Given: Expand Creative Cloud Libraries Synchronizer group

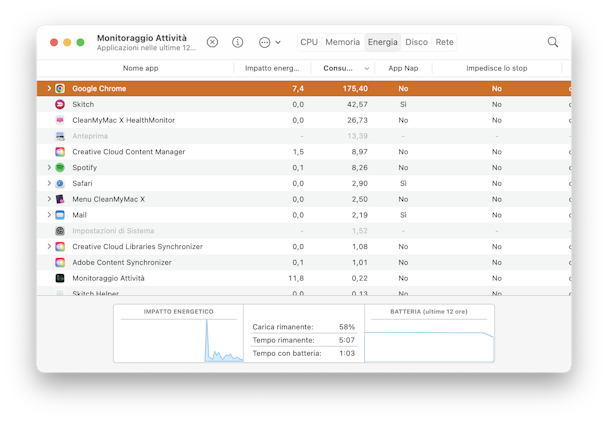Looking at the screenshot, I should pyautogui.click(x=49, y=247).
